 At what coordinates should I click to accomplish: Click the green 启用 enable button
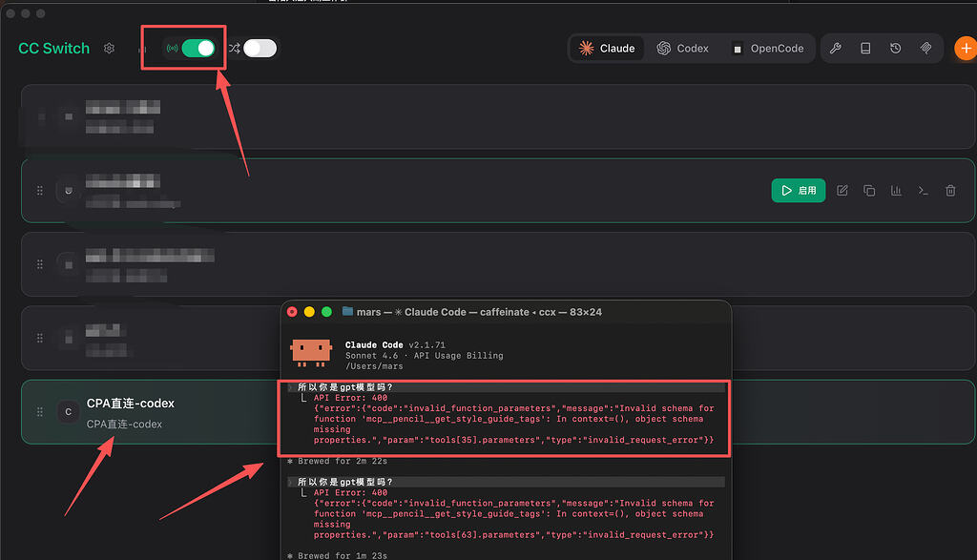click(x=799, y=191)
